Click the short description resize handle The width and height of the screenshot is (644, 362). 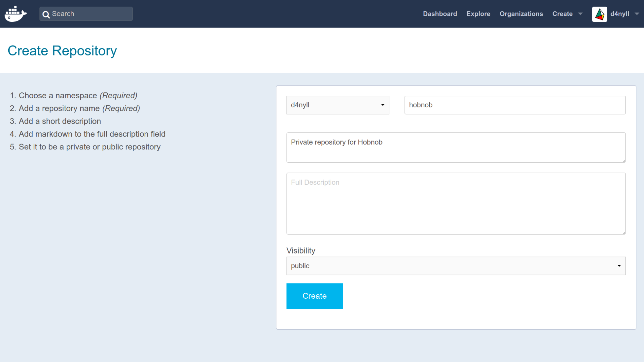click(x=624, y=161)
